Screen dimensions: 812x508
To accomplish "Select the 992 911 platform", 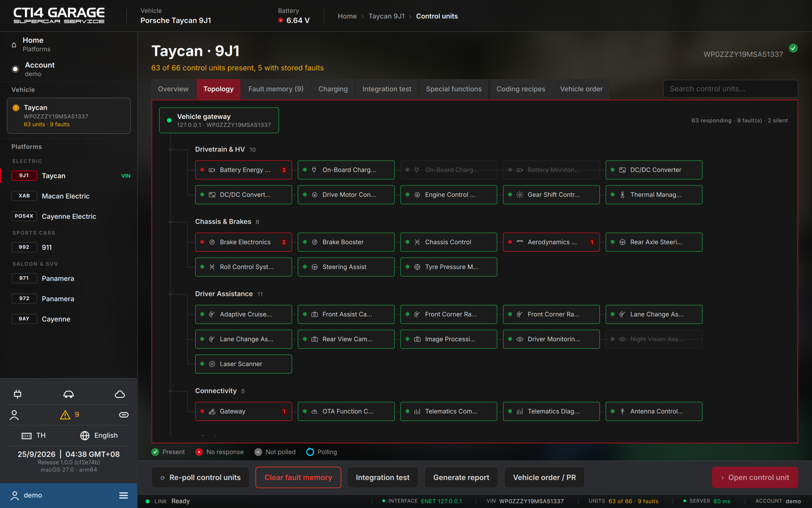I will 69,247.
